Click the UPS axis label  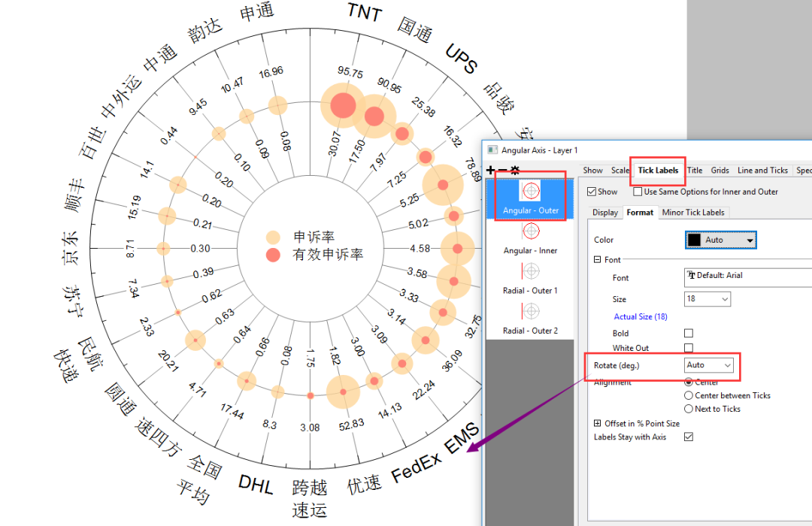click(461, 59)
